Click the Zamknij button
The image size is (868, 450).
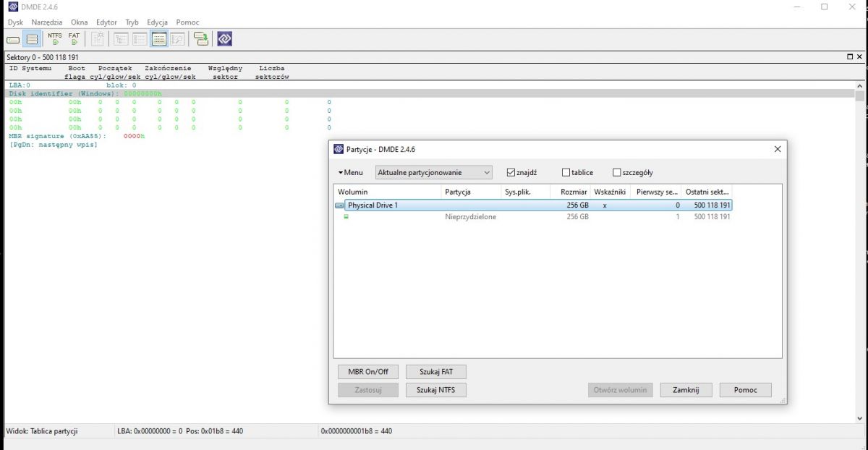tap(686, 390)
